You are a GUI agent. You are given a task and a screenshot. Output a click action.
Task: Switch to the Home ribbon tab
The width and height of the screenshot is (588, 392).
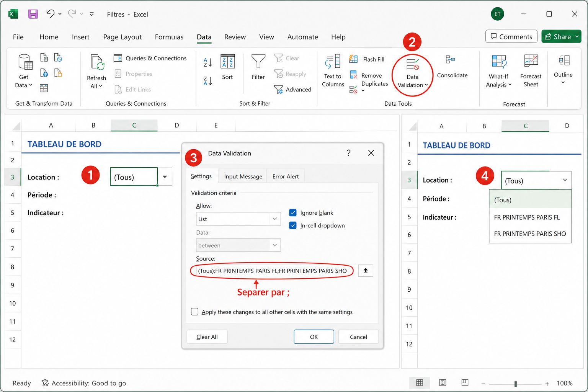[49, 37]
